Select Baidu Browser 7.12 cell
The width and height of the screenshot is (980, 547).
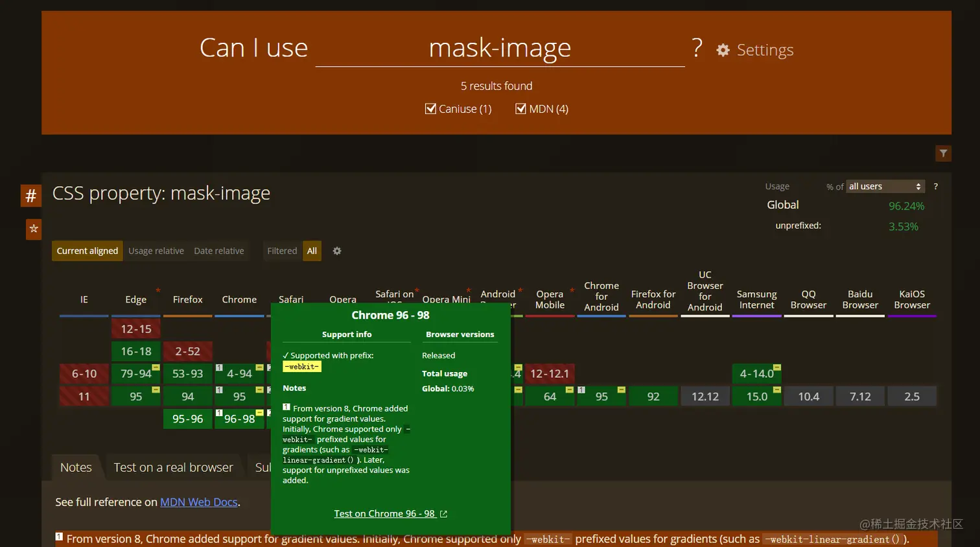tap(860, 397)
